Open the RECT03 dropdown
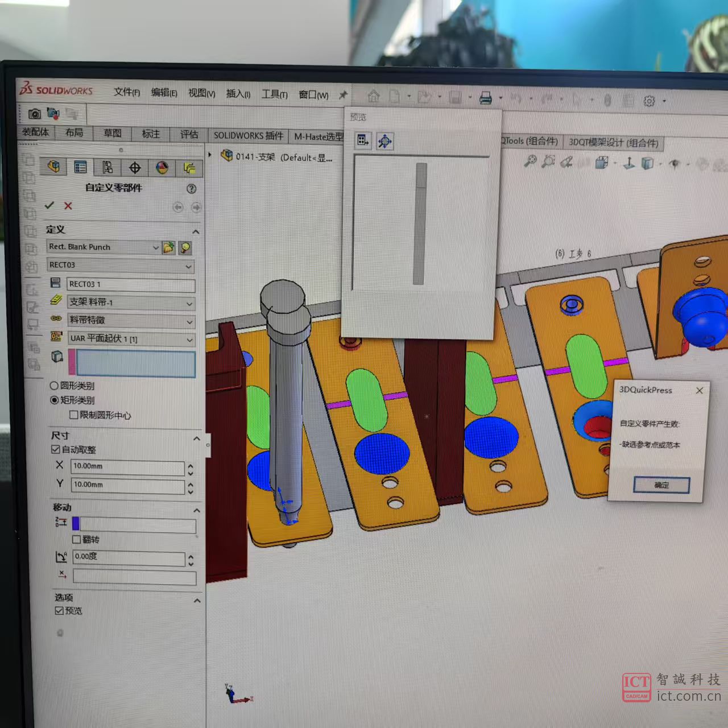This screenshot has width=728, height=728. 189,266
